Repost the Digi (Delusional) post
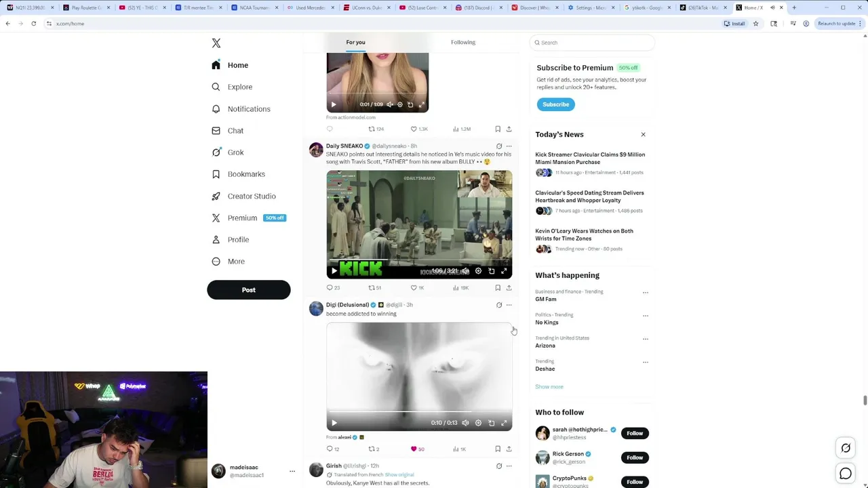This screenshot has height=488, width=868. [x=374, y=449]
